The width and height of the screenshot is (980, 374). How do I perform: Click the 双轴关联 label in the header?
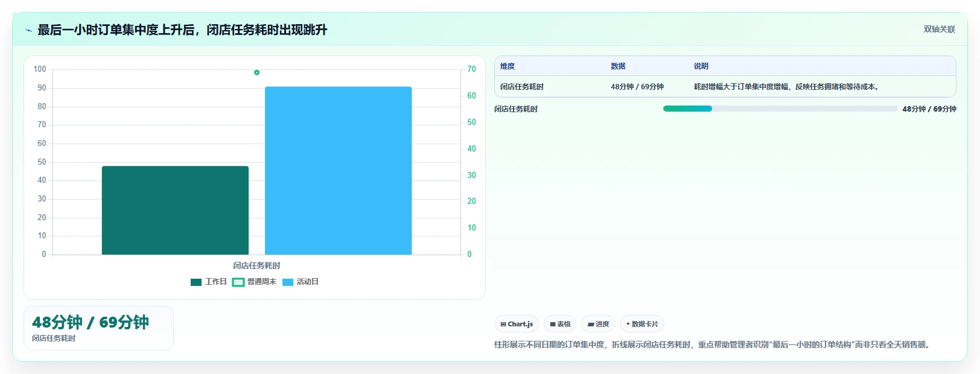coord(940,30)
